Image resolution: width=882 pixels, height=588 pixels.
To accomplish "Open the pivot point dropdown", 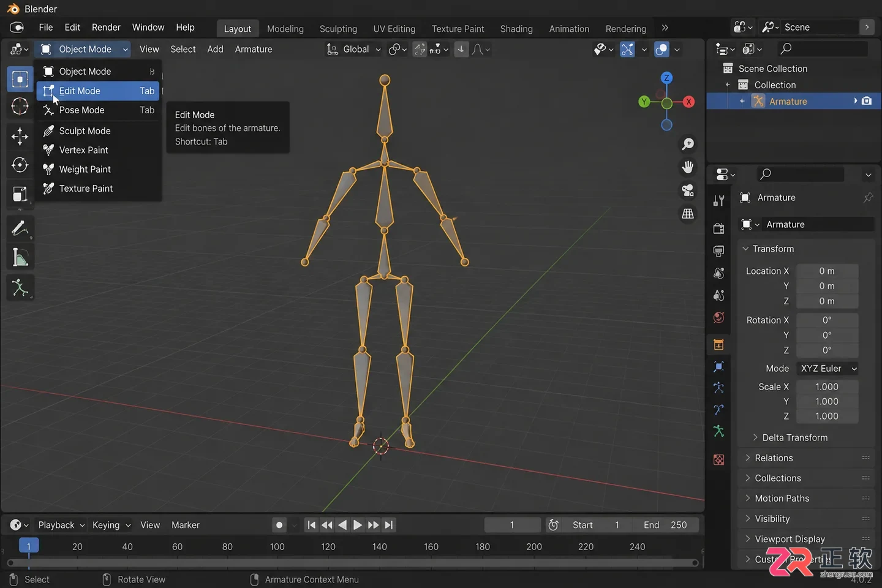I will pos(398,49).
